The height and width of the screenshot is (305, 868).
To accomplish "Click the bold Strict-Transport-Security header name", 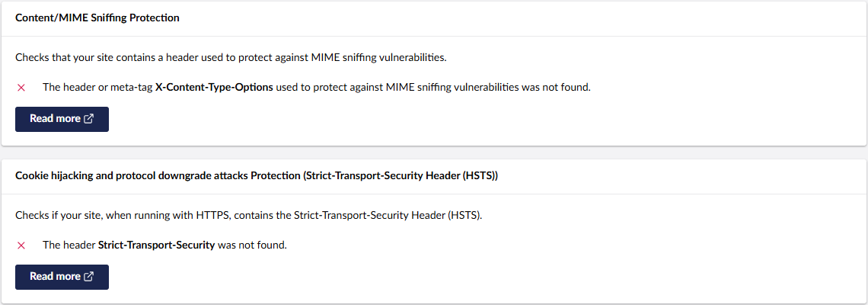I will (157, 245).
